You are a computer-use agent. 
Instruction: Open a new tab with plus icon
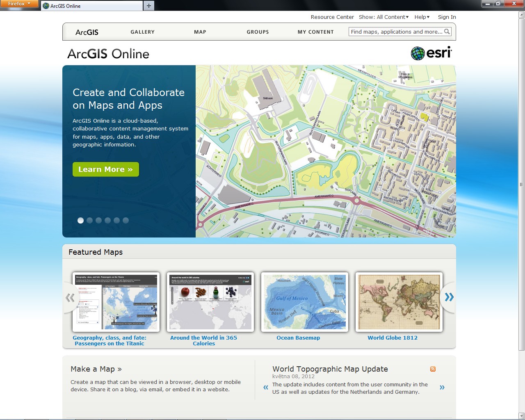pos(149,6)
